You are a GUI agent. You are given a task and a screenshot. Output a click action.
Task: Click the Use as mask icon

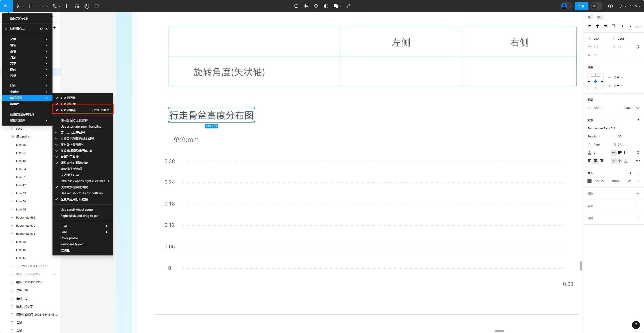click(x=326, y=6)
